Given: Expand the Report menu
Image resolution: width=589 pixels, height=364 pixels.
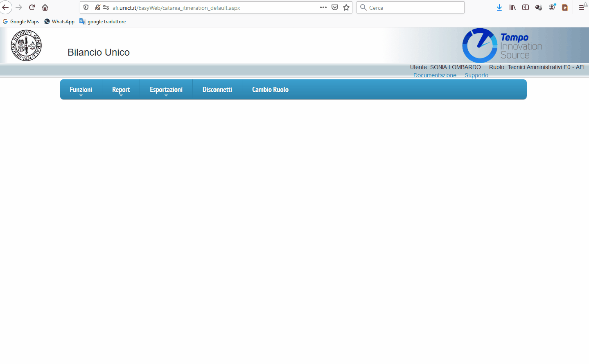Looking at the screenshot, I should point(121,90).
